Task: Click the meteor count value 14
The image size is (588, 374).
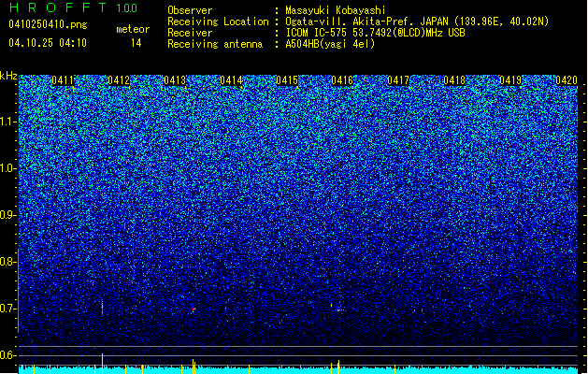Action: click(136, 43)
